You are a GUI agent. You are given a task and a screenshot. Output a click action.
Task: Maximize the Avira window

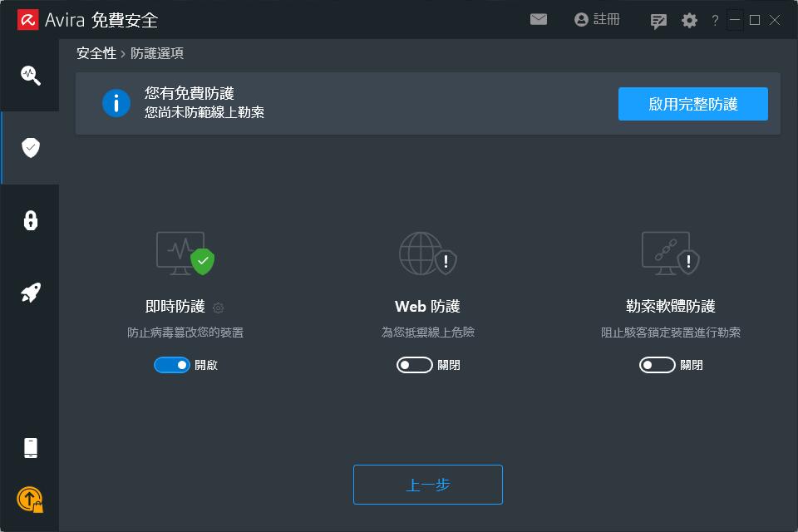coord(755,20)
